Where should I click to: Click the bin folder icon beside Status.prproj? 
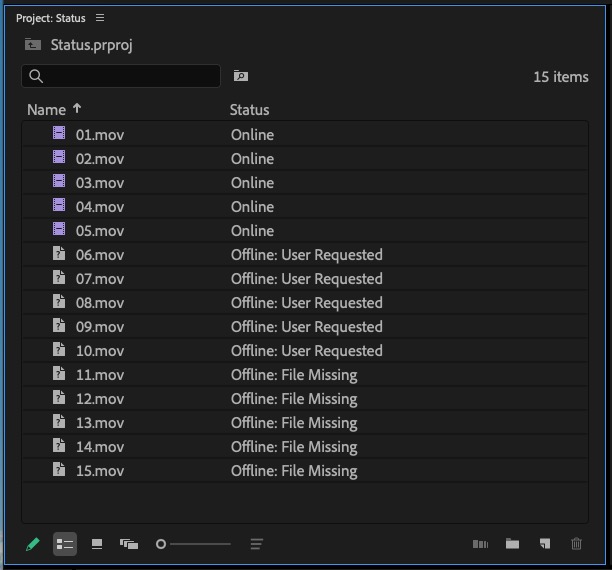coord(33,45)
